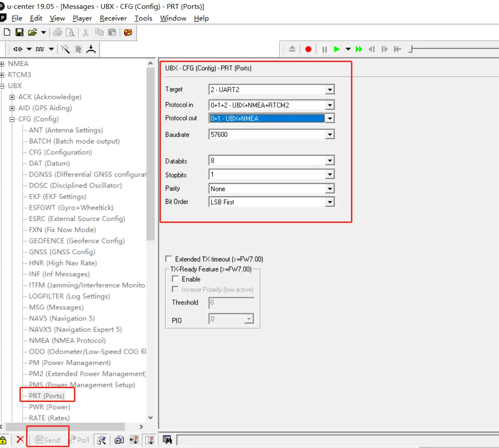This screenshot has height=448, width=499.
Task: Open the Tools menu
Action: (143, 18)
